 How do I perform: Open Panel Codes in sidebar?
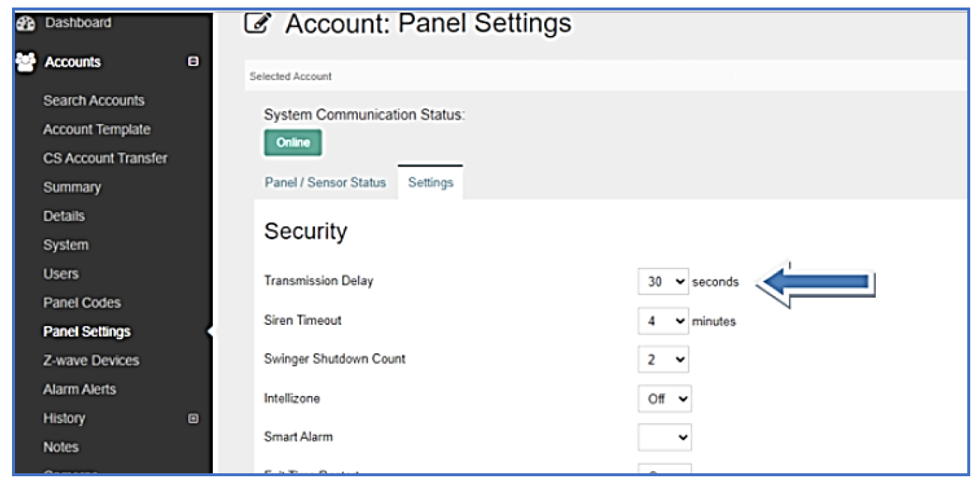[x=82, y=303]
